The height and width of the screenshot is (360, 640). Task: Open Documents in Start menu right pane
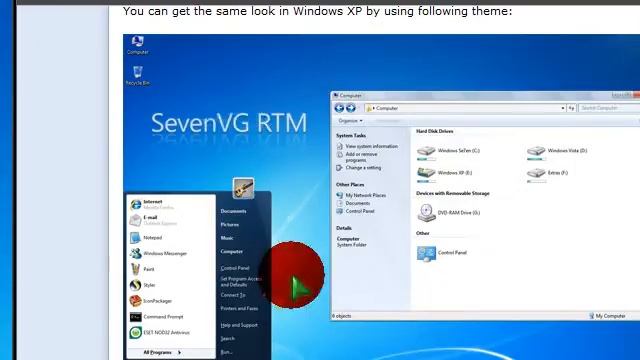tap(233, 211)
